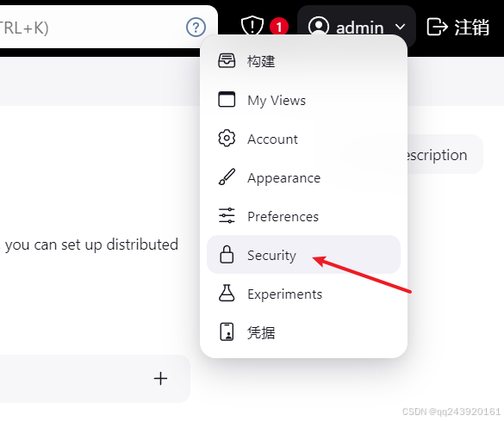This screenshot has width=504, height=421.
Task: Expand the admin dropdown chevron
Action: (x=400, y=27)
